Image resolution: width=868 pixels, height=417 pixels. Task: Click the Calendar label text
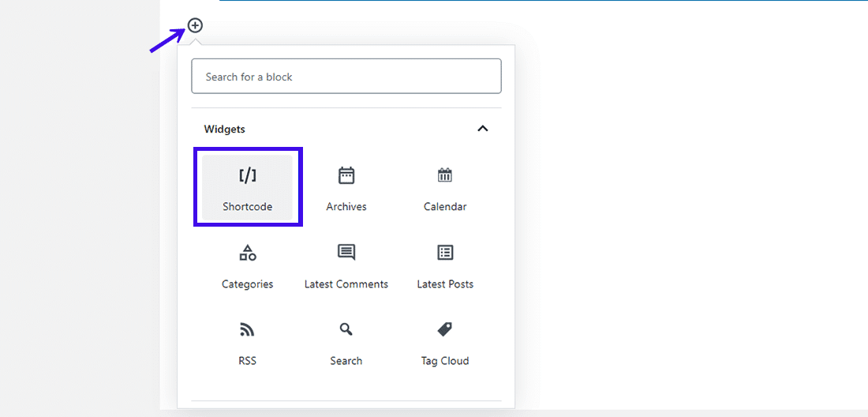pos(445,207)
